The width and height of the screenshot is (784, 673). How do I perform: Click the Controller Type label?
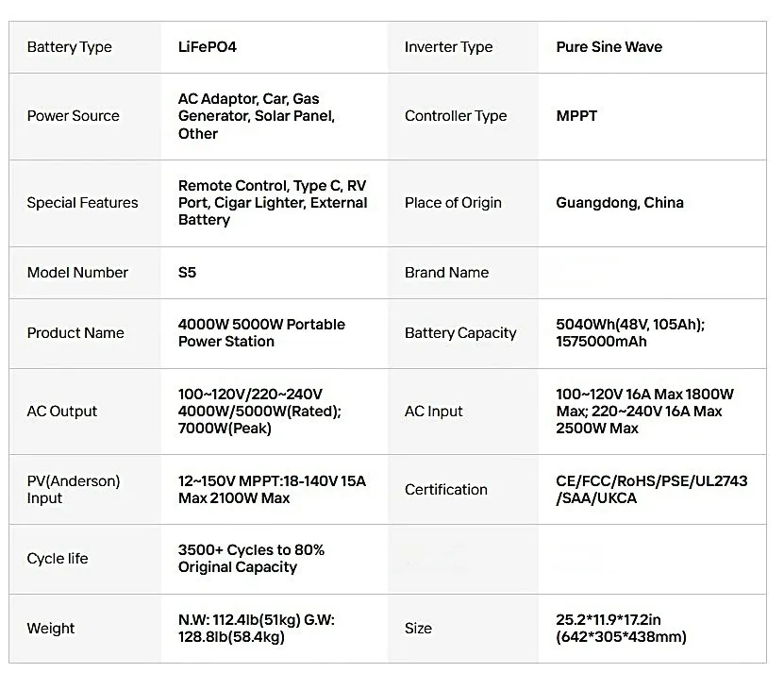(x=456, y=116)
